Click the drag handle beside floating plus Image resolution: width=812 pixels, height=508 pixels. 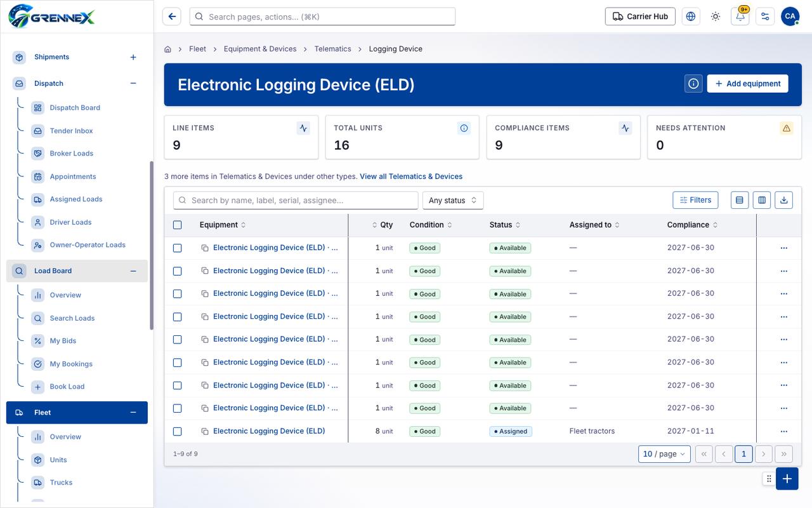[769, 479]
